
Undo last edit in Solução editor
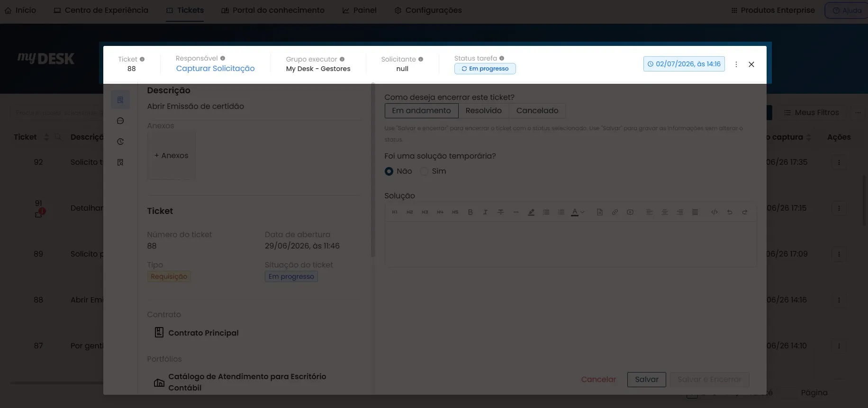coord(730,212)
